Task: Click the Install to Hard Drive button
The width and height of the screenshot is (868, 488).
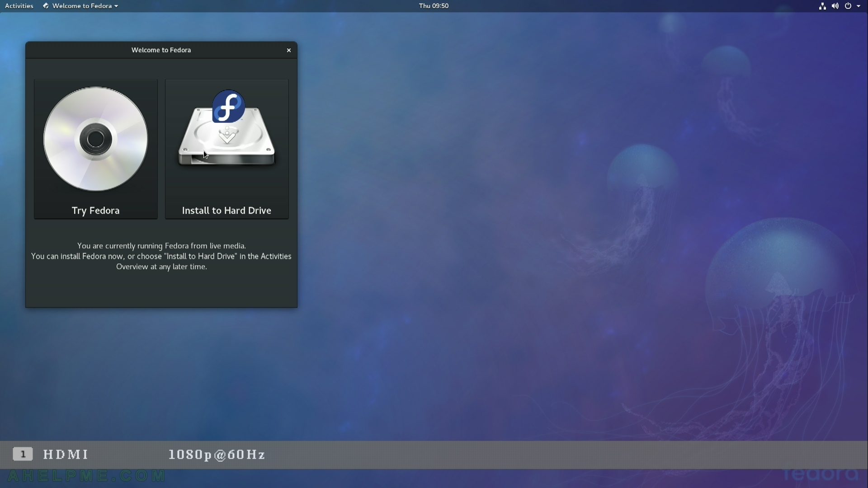Action: [x=226, y=148]
